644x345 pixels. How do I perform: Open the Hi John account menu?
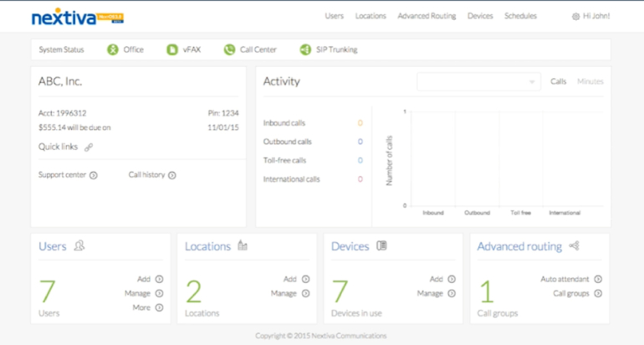point(590,16)
